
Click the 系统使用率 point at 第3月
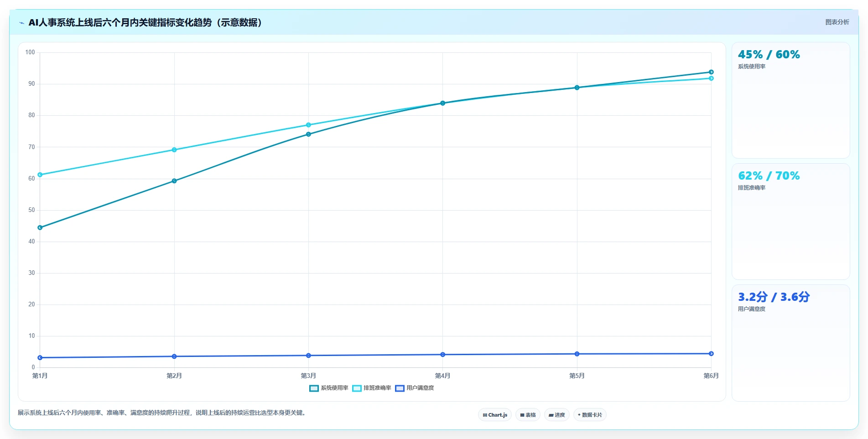pyautogui.click(x=308, y=134)
